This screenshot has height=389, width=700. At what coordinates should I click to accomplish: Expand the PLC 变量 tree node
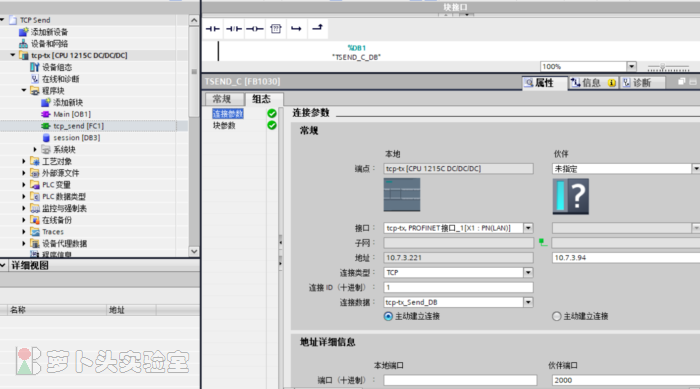click(x=24, y=184)
